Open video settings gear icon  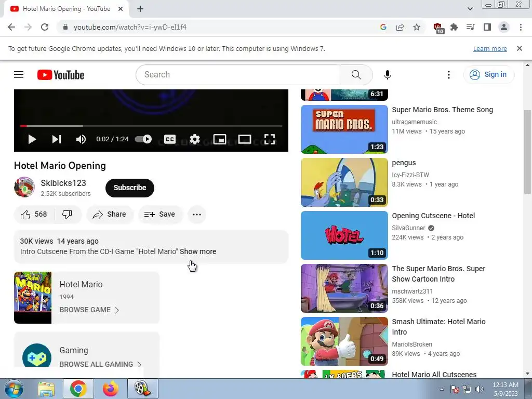coord(195,139)
